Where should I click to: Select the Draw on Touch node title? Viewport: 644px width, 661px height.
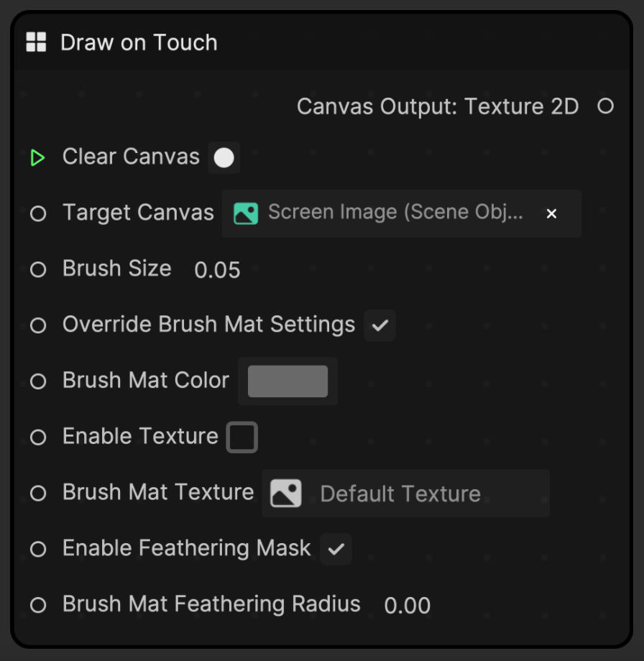[x=139, y=42]
